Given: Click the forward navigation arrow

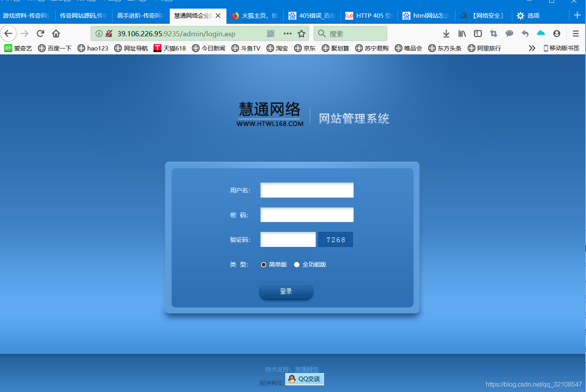Looking at the screenshot, I should pyautogui.click(x=24, y=34).
